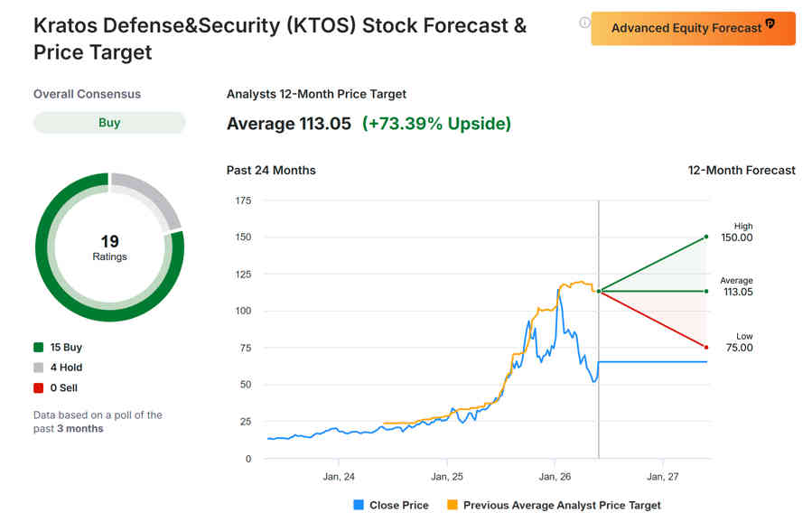Click the High 150.00 forecast endpoint
The image size is (812, 522).
coord(706,237)
